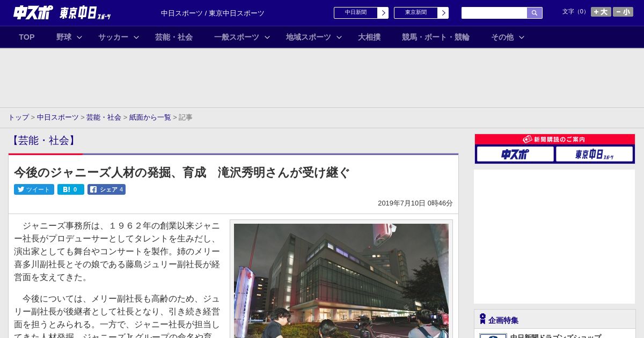
Task: Expand the 野球 dropdown chevron
Action: coord(79,37)
